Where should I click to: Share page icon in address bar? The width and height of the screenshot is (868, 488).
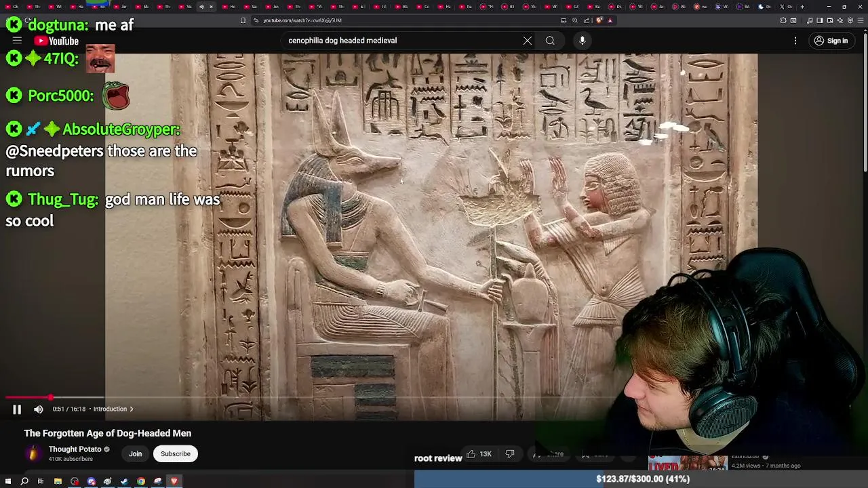click(x=587, y=20)
